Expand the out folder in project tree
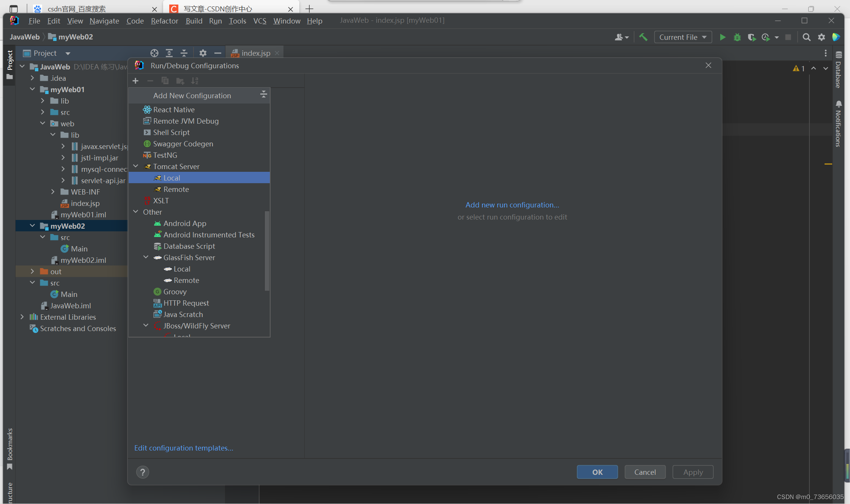The height and width of the screenshot is (504, 850). (x=32, y=272)
